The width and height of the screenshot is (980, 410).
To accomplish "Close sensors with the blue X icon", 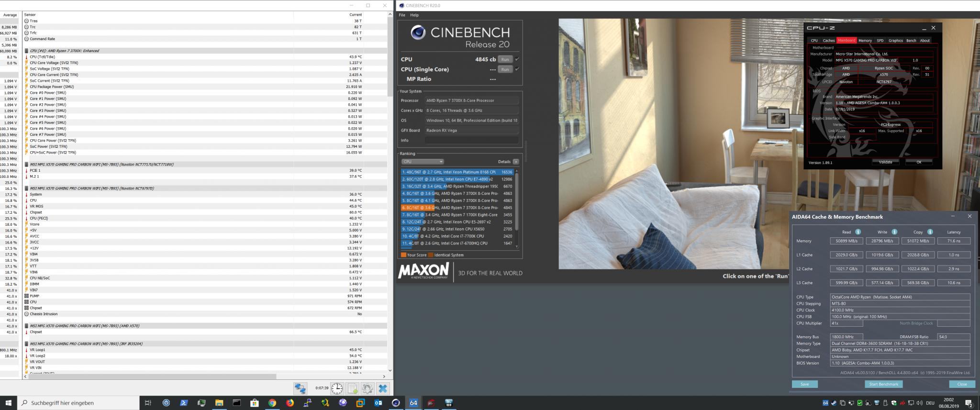I will click(x=383, y=388).
